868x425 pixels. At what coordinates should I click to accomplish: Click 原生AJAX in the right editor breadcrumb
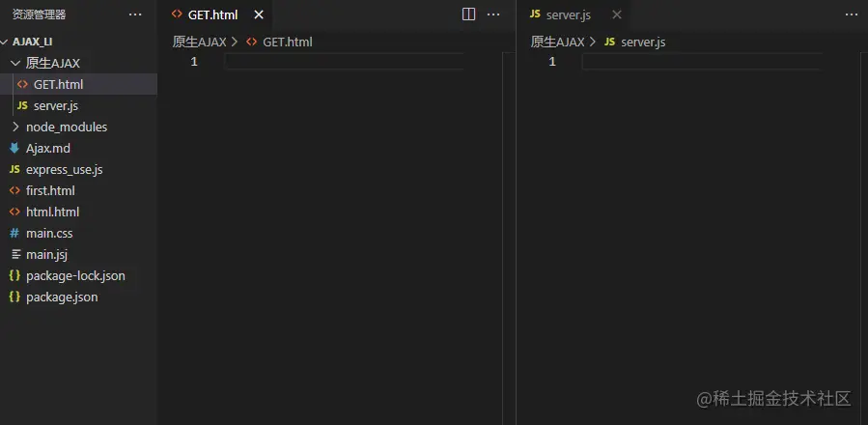[557, 42]
